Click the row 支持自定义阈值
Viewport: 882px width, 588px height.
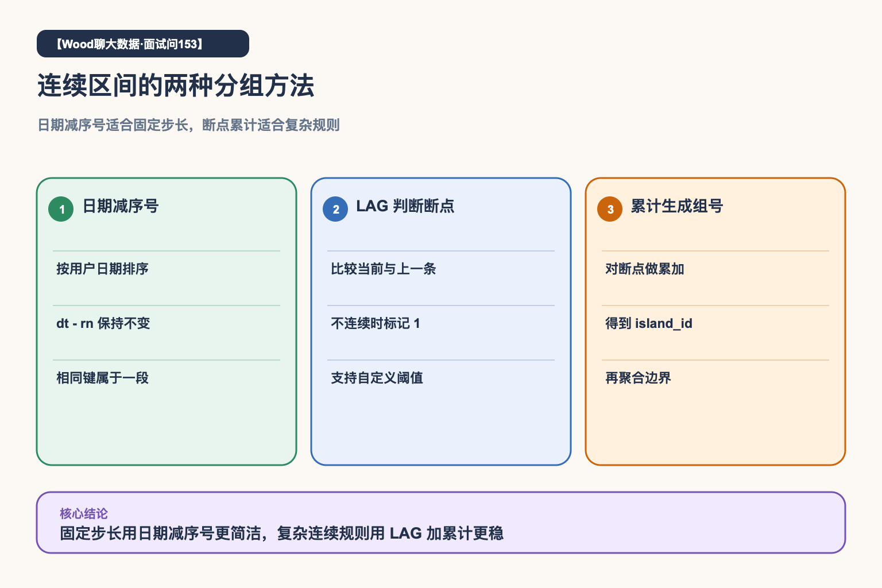pos(377,378)
